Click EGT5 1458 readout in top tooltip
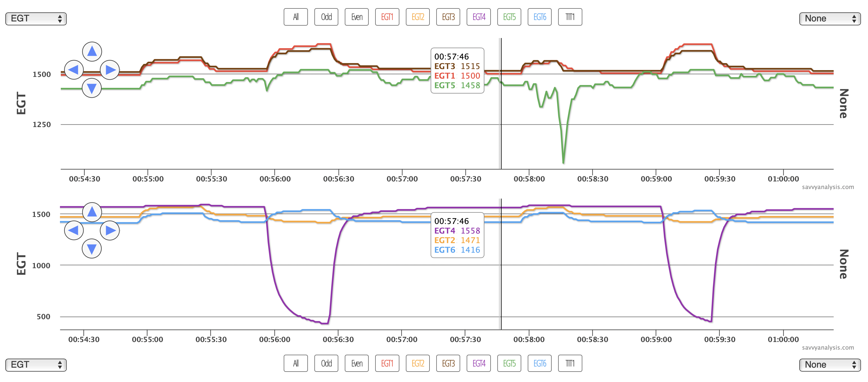Screen dimensions: 868x382 [x=457, y=85]
